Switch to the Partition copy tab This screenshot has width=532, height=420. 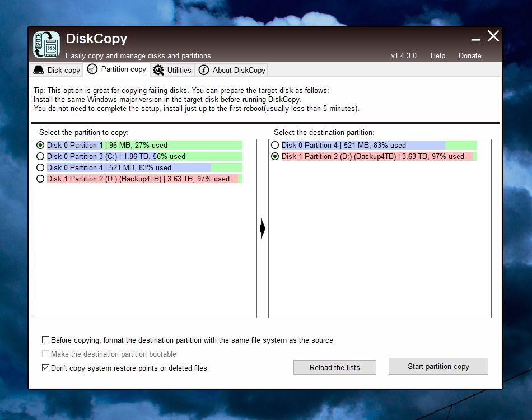(x=116, y=69)
